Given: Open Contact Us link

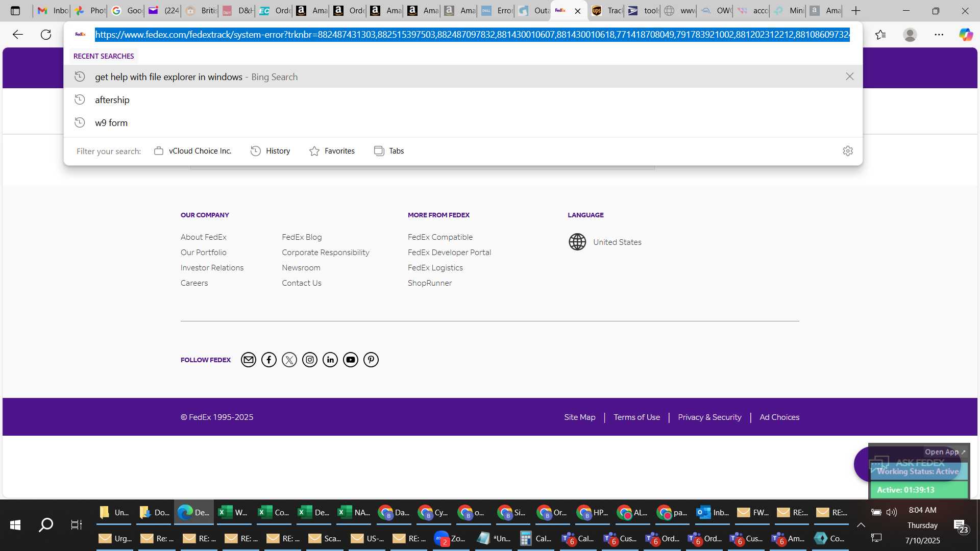Looking at the screenshot, I should click(x=301, y=283).
